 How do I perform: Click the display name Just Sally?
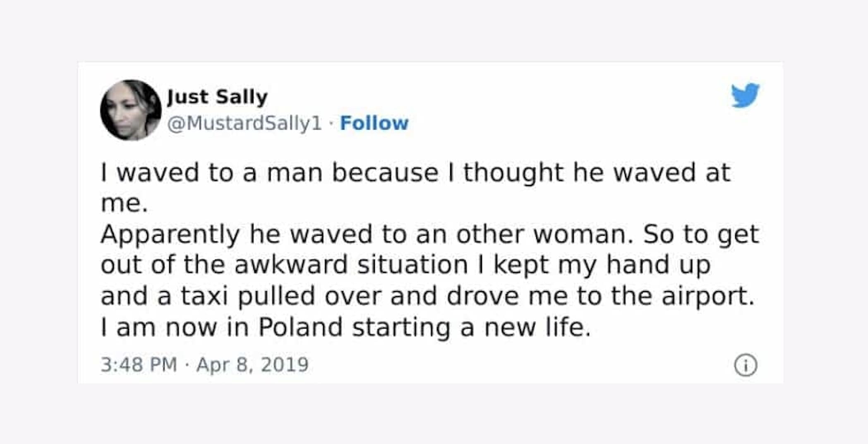tap(218, 97)
